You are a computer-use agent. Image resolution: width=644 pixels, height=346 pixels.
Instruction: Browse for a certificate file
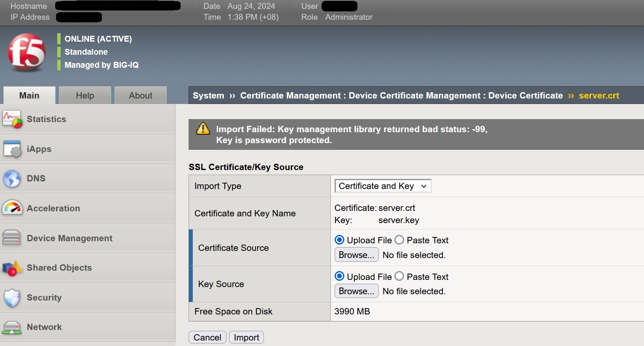(x=356, y=254)
